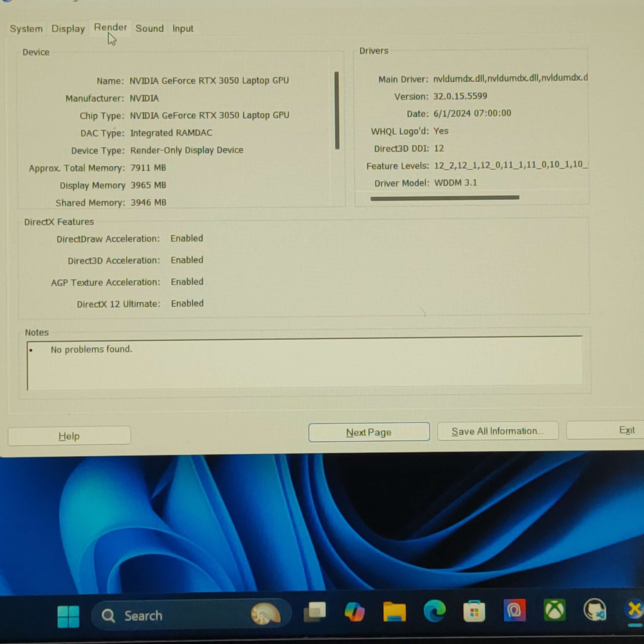Click Save All Information
This screenshot has height=644, width=644.
(497, 431)
